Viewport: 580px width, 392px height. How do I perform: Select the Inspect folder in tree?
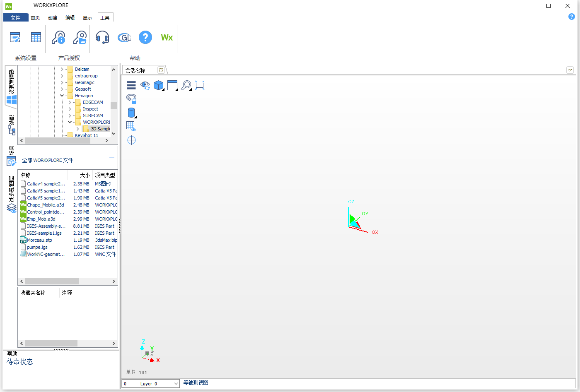(90, 109)
